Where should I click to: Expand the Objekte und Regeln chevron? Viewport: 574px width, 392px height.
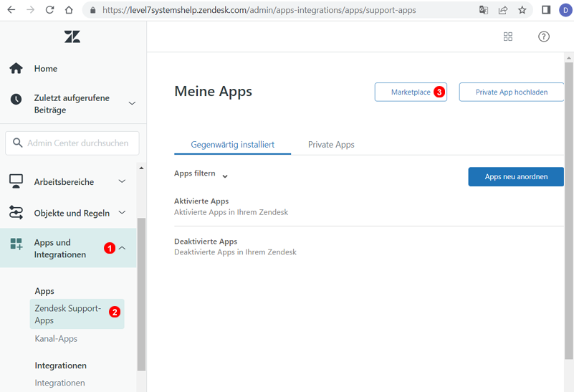(x=123, y=212)
